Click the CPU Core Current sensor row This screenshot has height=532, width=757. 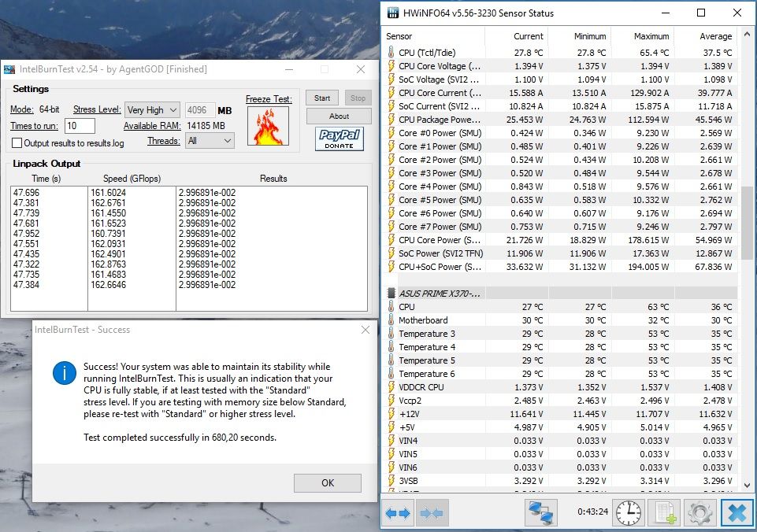(x=561, y=93)
